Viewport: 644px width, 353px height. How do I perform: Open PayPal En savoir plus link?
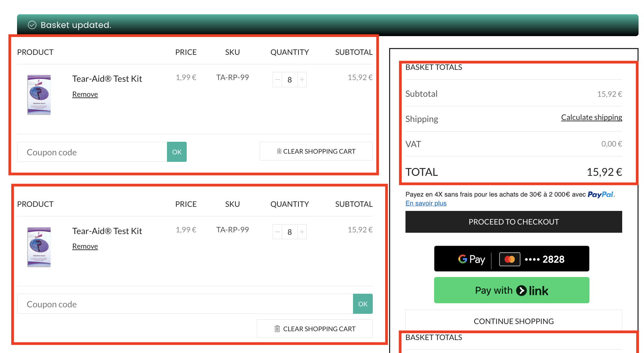(x=426, y=203)
